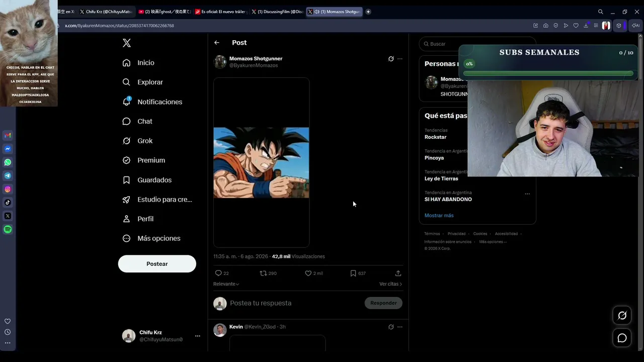Open the Rockstar trend
This screenshot has height=362, width=644.
point(435,137)
